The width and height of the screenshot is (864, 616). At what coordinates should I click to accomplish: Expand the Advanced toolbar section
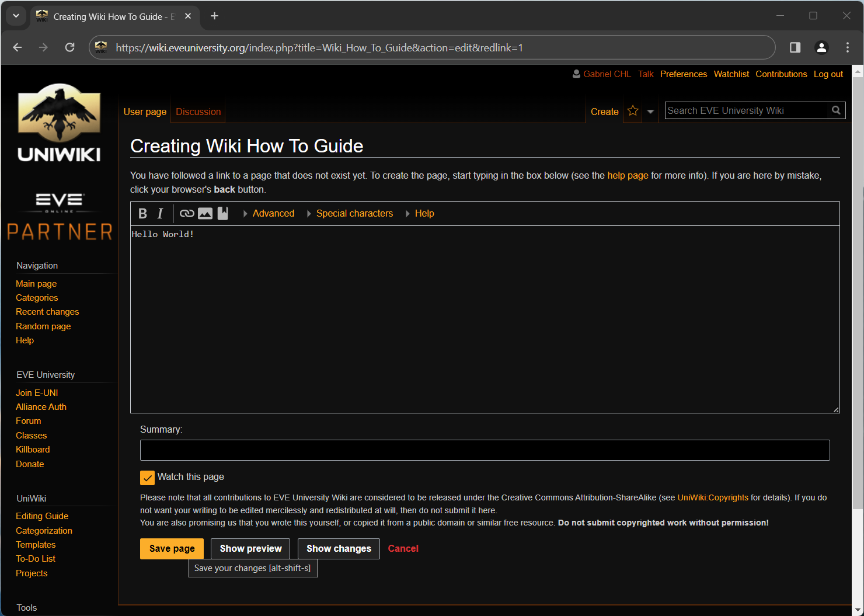click(x=273, y=214)
